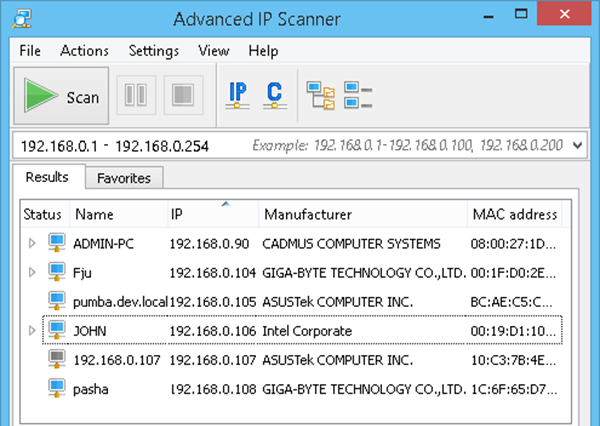
Task: Expand the ADMIN-PC tree row
Action: click(x=32, y=243)
